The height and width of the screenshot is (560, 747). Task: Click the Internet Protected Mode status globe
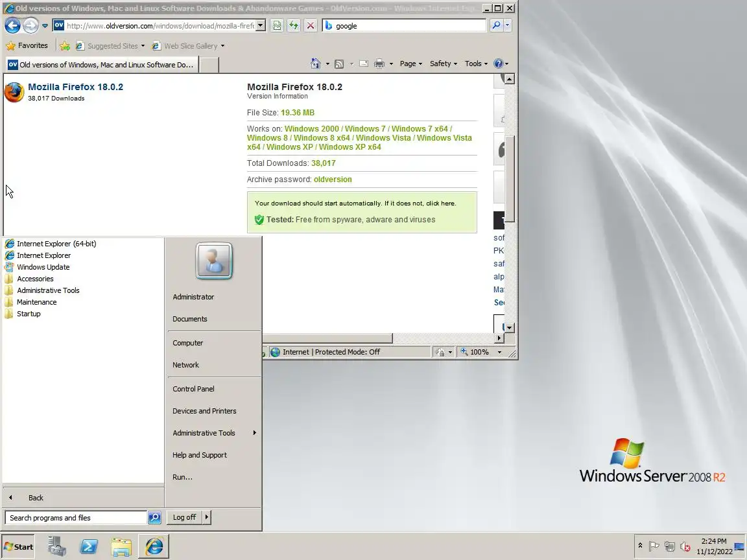click(x=276, y=352)
